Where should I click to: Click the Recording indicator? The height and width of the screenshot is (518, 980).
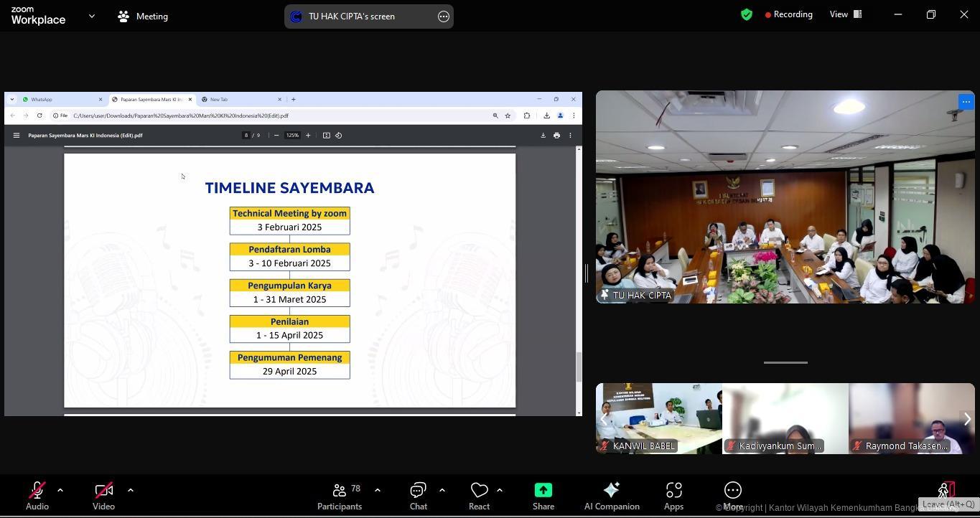click(x=789, y=14)
